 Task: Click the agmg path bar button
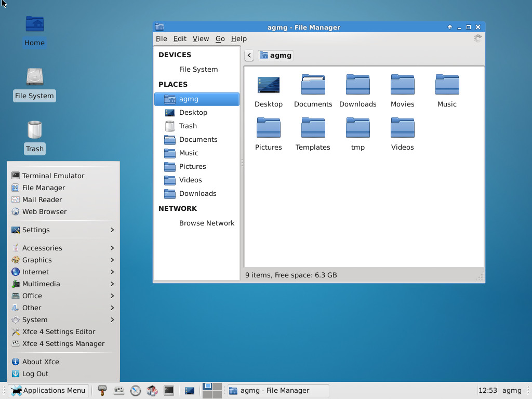[x=275, y=55]
